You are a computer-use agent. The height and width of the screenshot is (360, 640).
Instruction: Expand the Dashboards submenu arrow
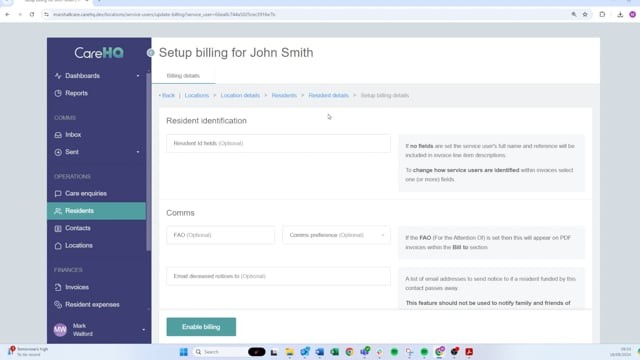pos(138,76)
